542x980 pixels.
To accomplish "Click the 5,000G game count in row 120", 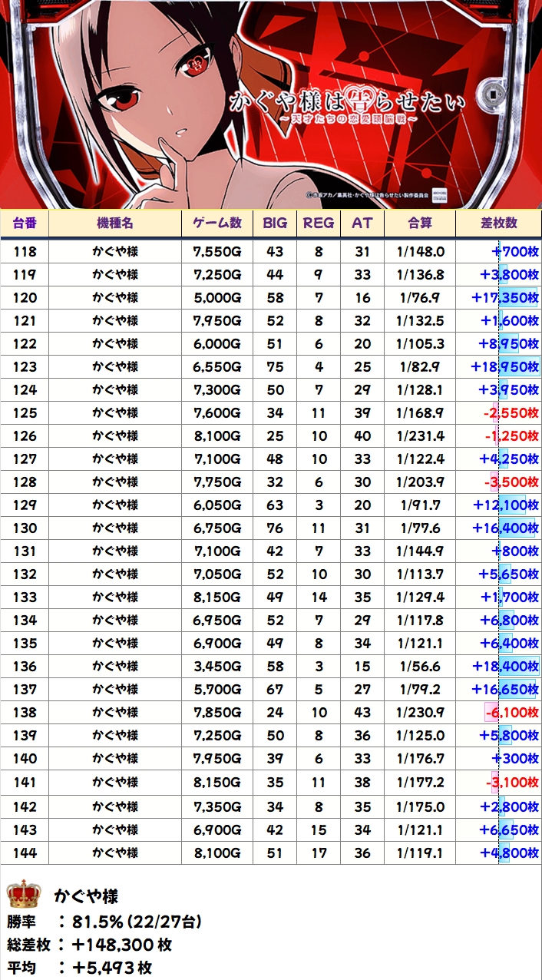I will pos(217,298).
